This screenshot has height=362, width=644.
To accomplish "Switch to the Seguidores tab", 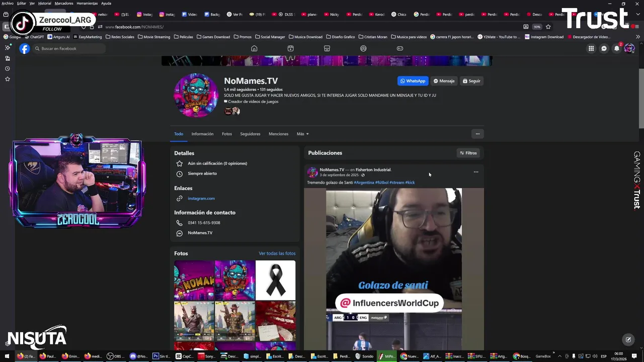I will pyautogui.click(x=250, y=134).
